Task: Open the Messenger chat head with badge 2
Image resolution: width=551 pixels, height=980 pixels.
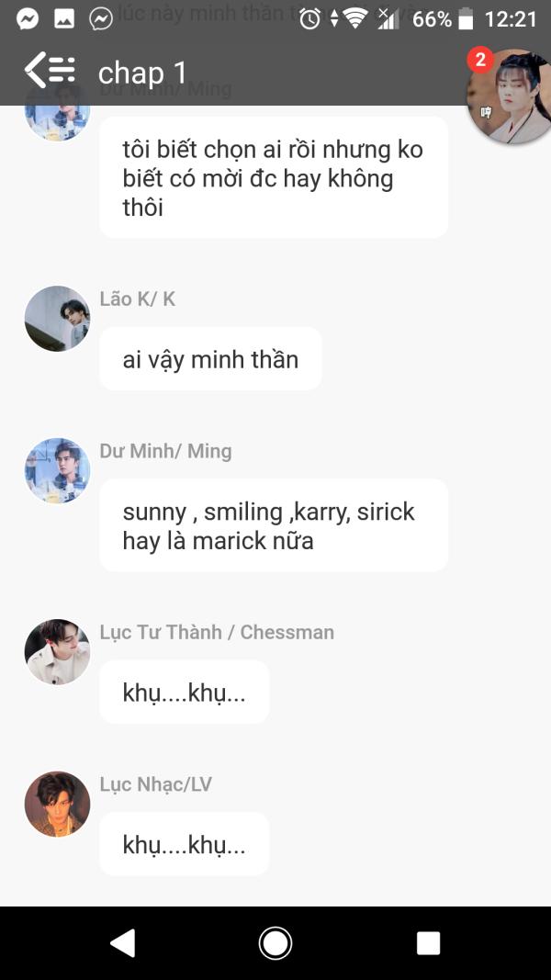Action: coord(509,96)
